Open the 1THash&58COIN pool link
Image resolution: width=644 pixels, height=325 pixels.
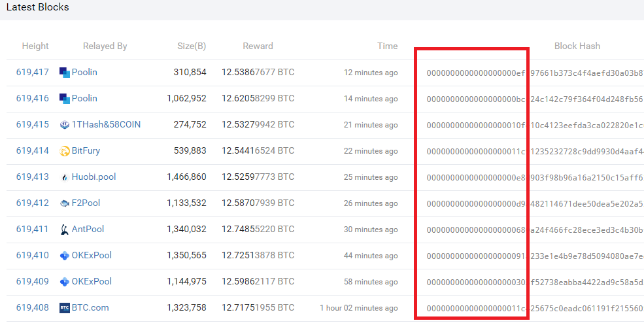click(106, 124)
